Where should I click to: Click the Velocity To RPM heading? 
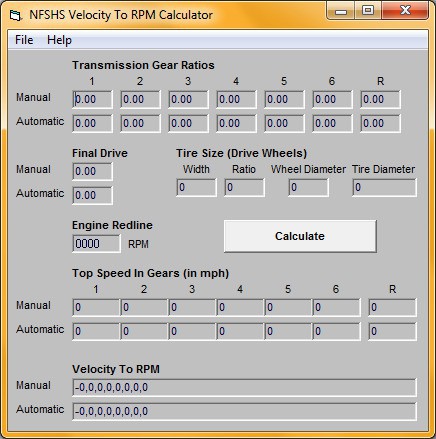116,369
